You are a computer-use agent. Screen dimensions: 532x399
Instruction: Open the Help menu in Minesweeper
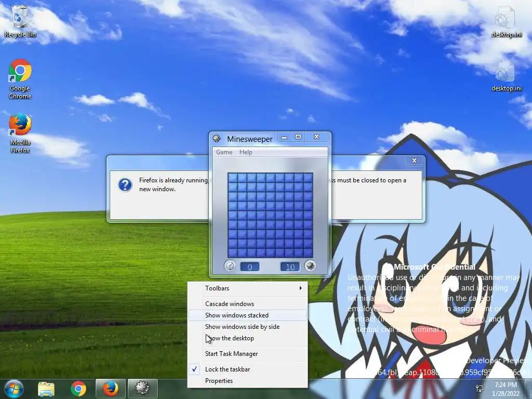[246, 152]
